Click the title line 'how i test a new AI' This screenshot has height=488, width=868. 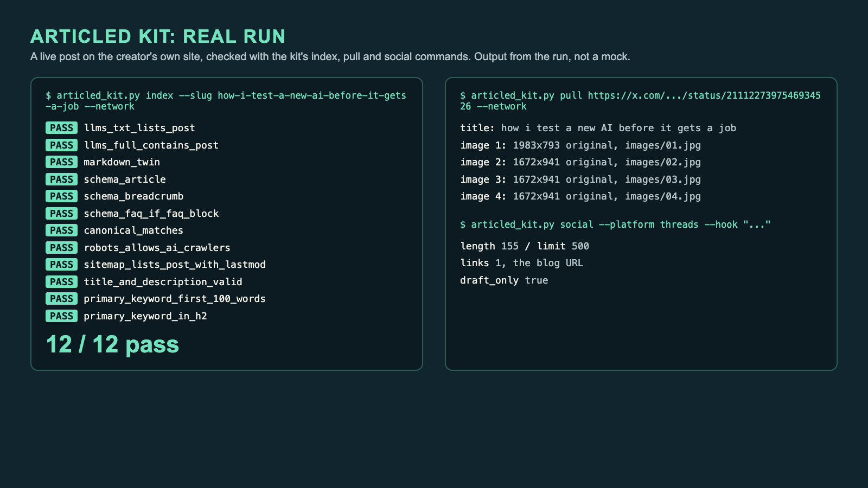pyautogui.click(x=598, y=128)
